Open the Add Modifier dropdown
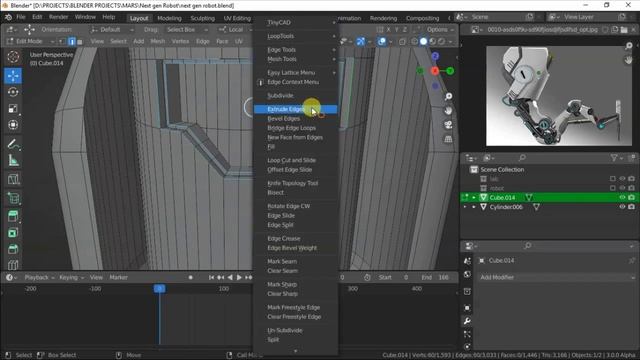Screen dimensions: 640x360 tap(557, 278)
